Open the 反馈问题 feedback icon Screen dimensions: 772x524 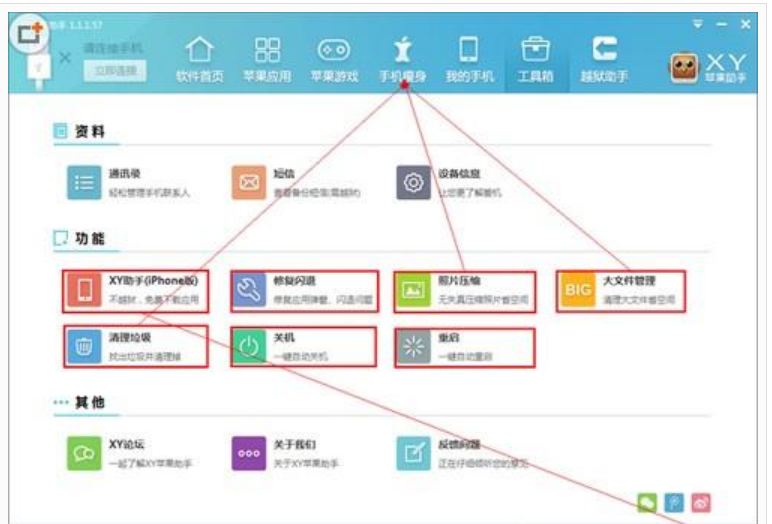coord(412,452)
